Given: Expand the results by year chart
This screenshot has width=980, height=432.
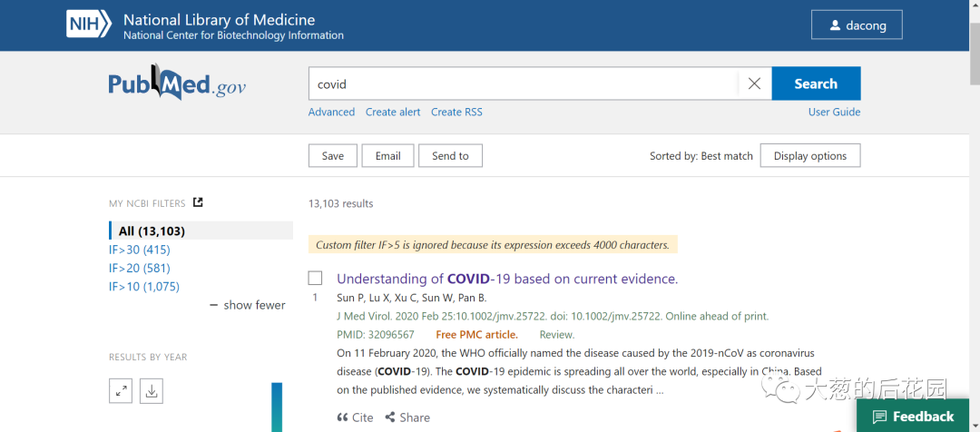Looking at the screenshot, I should tap(121, 391).
